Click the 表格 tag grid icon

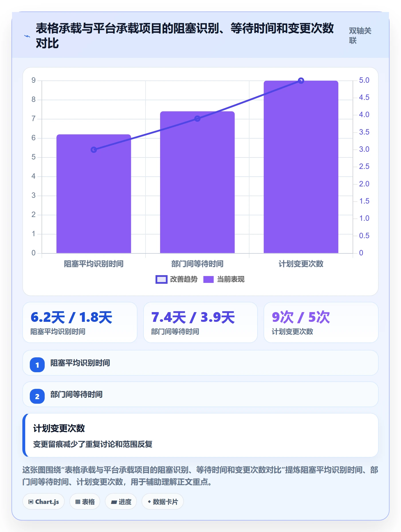click(78, 502)
